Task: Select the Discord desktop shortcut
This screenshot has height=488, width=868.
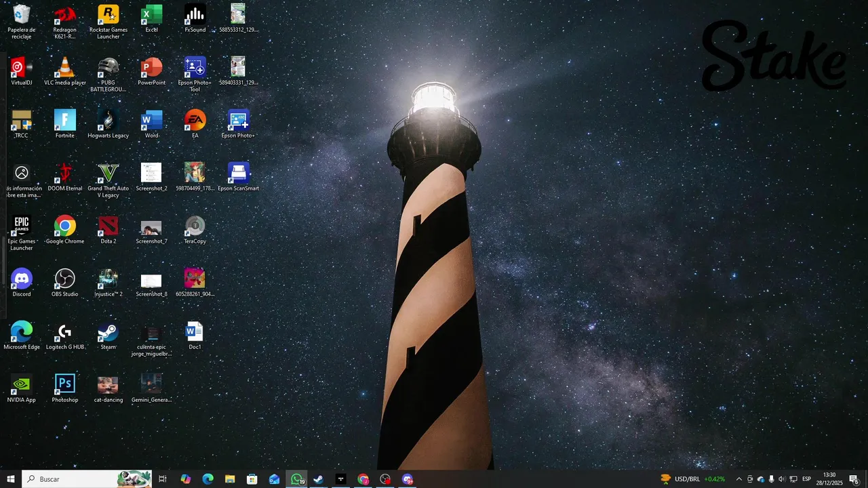Action: coord(22,283)
